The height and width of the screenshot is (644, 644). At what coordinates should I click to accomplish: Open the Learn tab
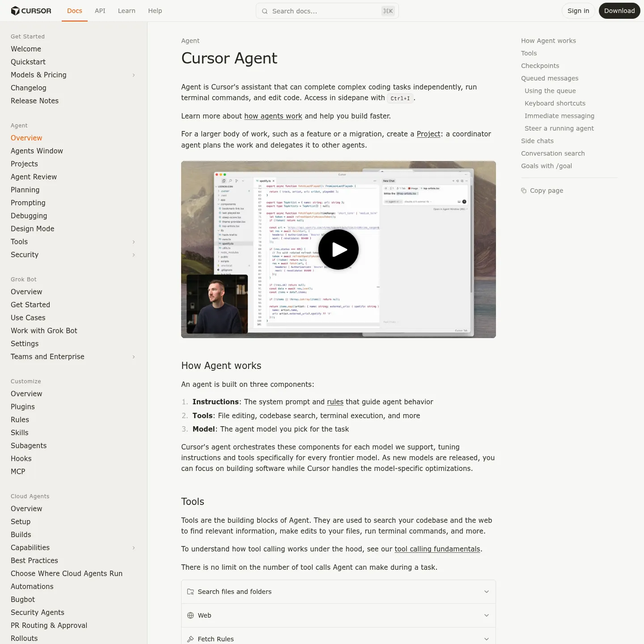127,11
